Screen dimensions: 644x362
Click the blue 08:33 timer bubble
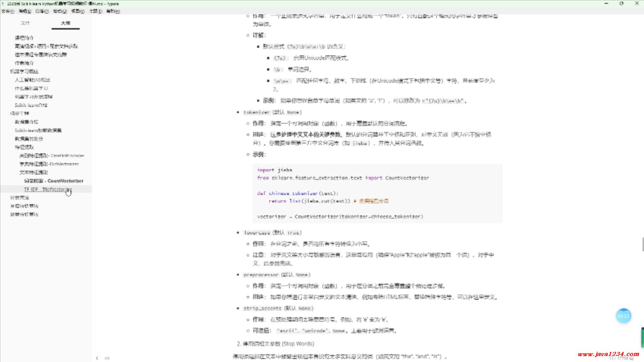(x=623, y=316)
